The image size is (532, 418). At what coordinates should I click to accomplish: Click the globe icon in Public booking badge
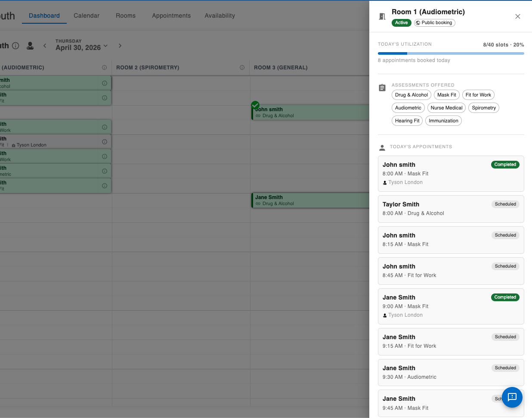418,23
